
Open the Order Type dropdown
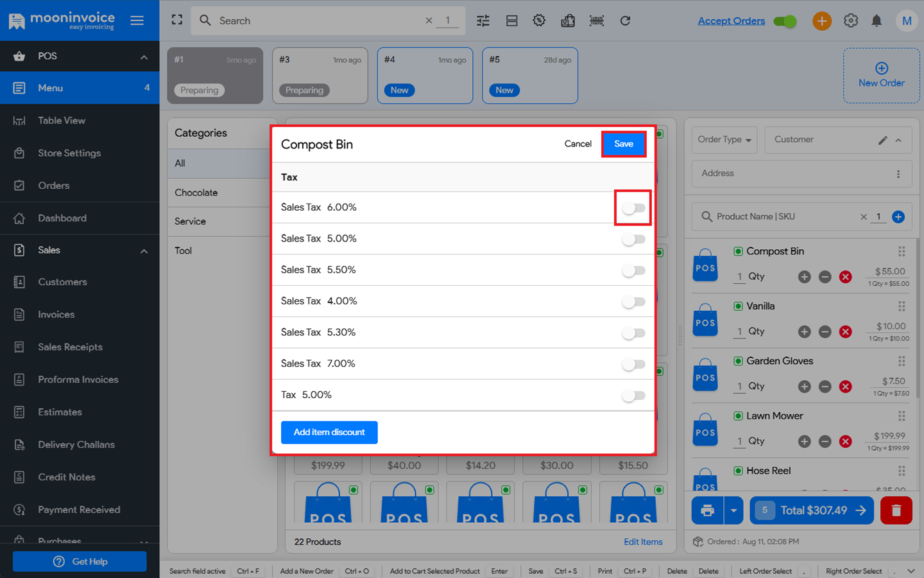724,140
